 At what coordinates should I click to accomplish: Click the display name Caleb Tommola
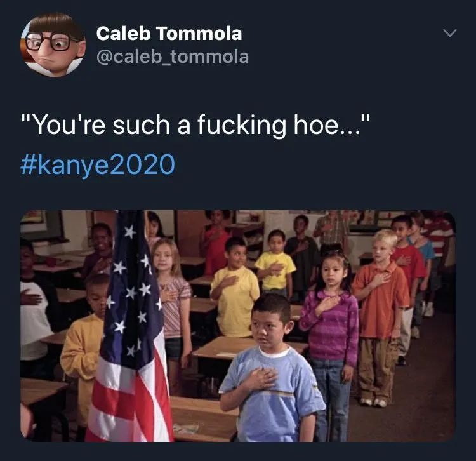point(169,34)
